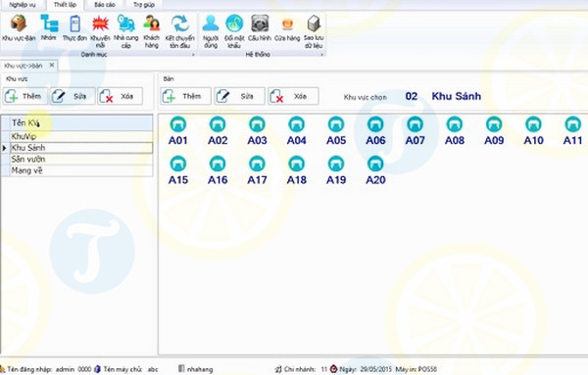
Task: Select table A09
Action: [x=494, y=131]
